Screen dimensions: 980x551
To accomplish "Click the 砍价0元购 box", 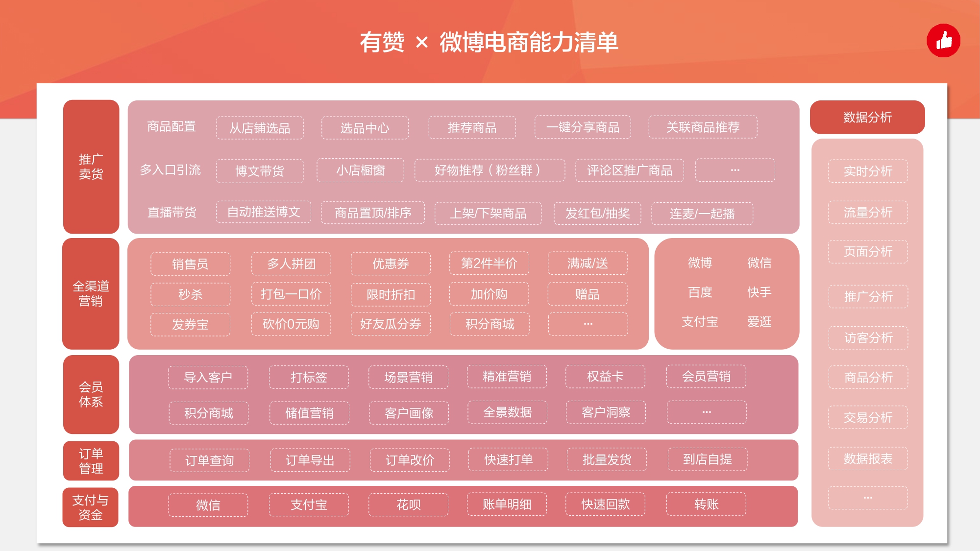I will 291,324.
